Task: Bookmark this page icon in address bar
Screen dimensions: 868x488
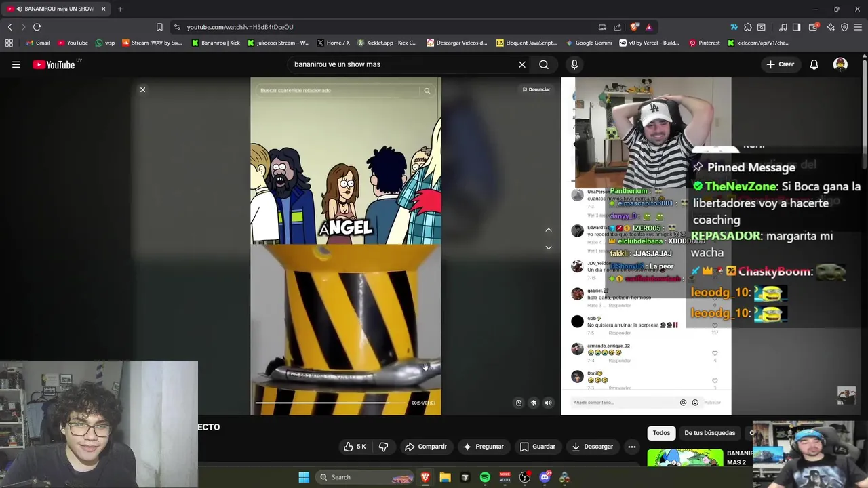Action: pos(159,27)
